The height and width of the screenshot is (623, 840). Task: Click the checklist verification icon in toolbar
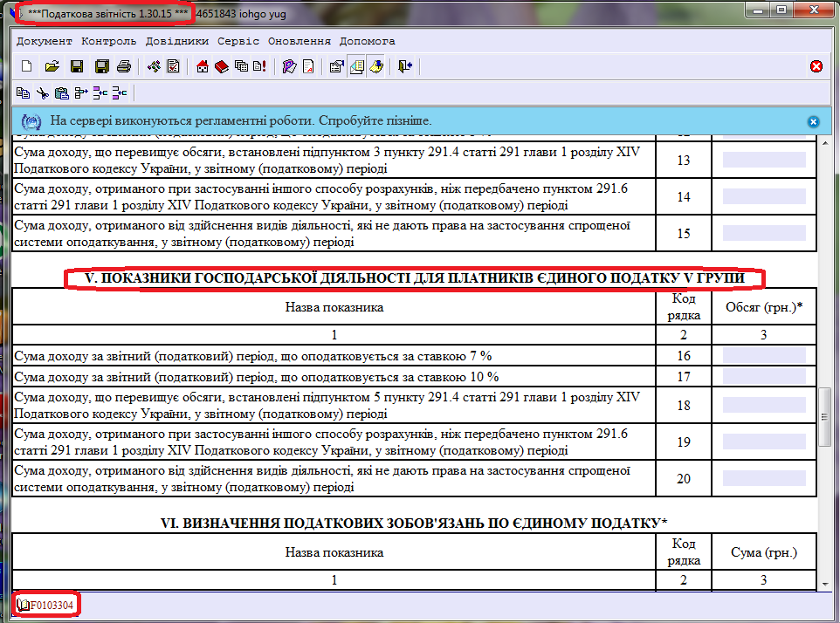(173, 66)
